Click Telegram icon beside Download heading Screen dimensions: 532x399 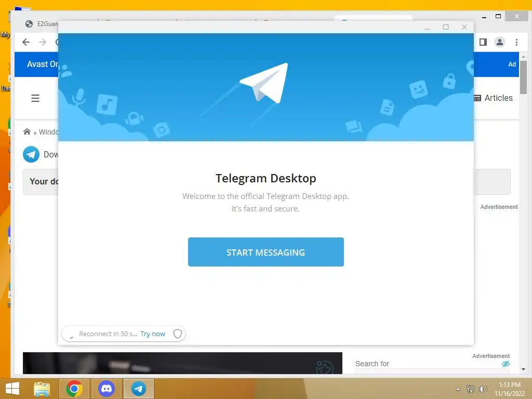coord(31,154)
